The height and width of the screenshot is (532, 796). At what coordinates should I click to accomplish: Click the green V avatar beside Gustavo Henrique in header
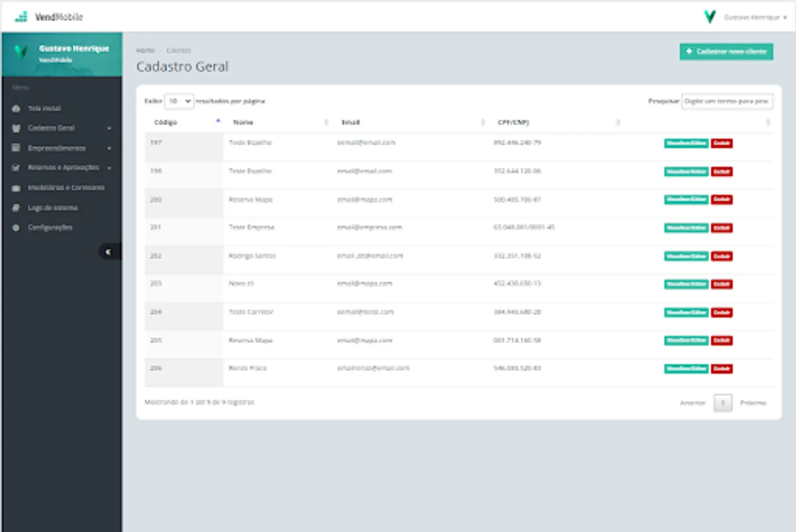click(710, 17)
